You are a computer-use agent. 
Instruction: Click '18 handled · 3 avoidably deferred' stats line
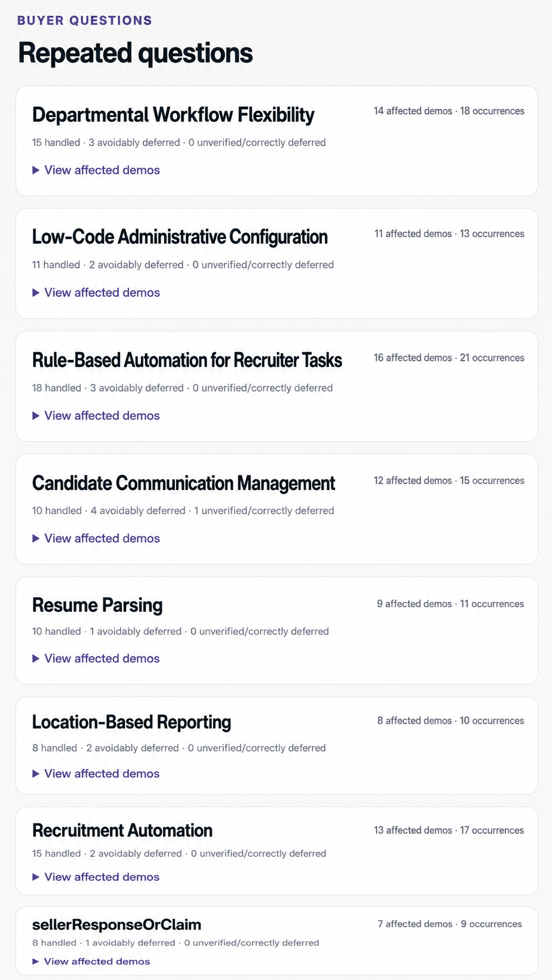pyautogui.click(x=182, y=388)
